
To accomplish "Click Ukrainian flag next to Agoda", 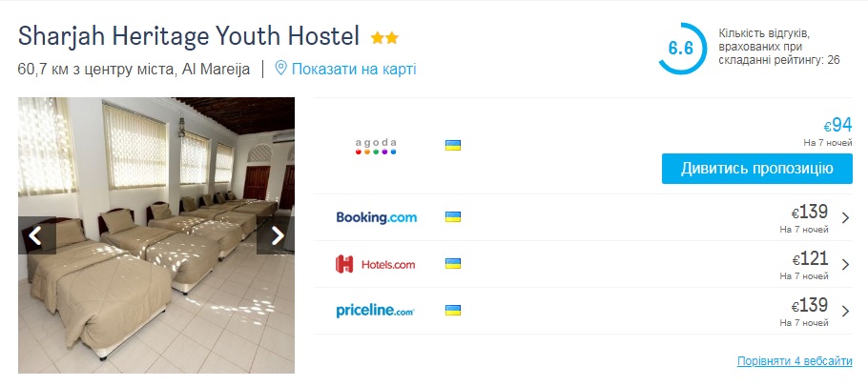I will tap(453, 146).
